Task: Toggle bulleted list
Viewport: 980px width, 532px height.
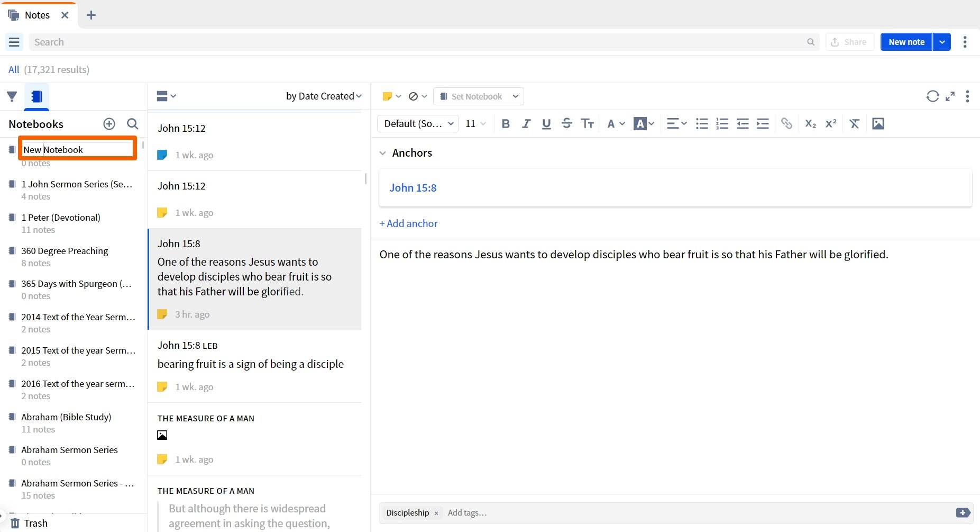Action: pyautogui.click(x=702, y=124)
